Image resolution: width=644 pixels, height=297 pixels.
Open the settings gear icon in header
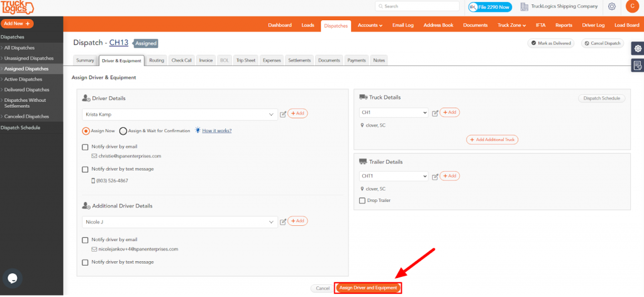(611, 6)
